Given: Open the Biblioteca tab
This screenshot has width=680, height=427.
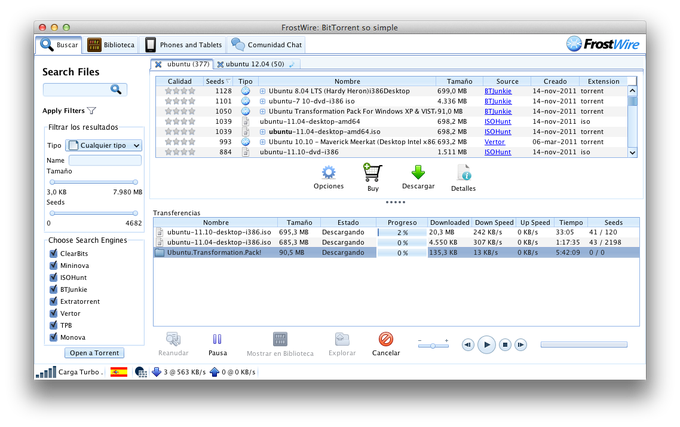Looking at the screenshot, I should 111,45.
